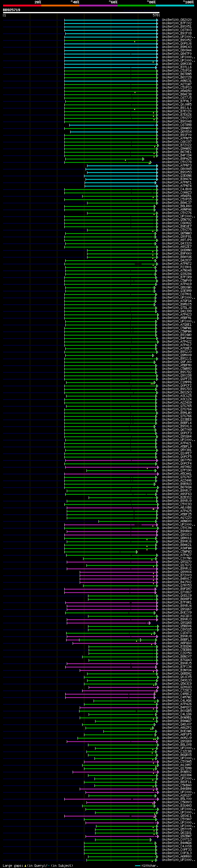The height and width of the screenshot is (868, 197).
Task: Click hit label UniRef100_Q42837
Action: pos(176,260)
